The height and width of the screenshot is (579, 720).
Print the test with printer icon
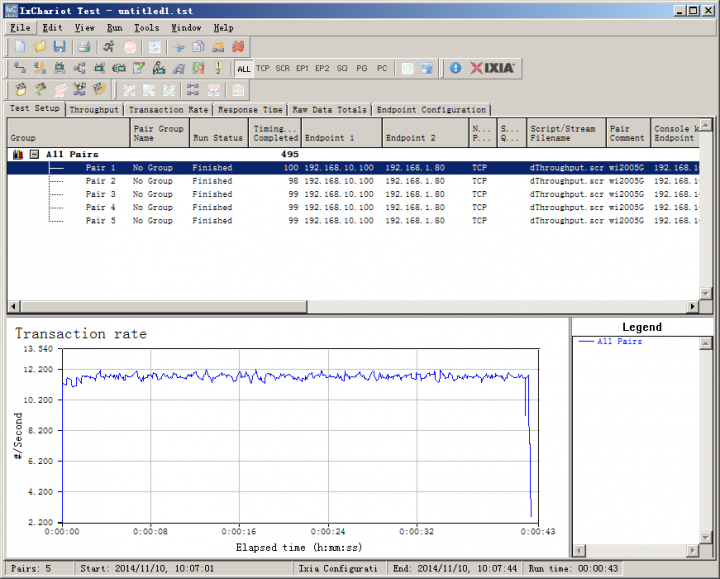tap(84, 46)
